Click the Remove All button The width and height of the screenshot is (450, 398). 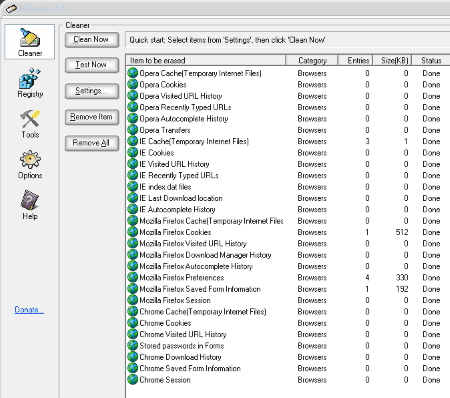[92, 143]
